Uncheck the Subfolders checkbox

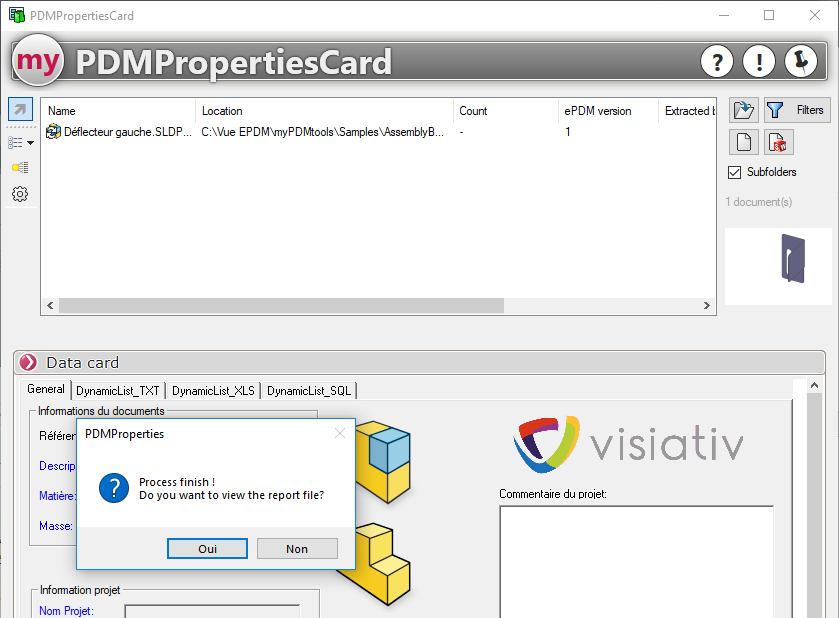735,172
